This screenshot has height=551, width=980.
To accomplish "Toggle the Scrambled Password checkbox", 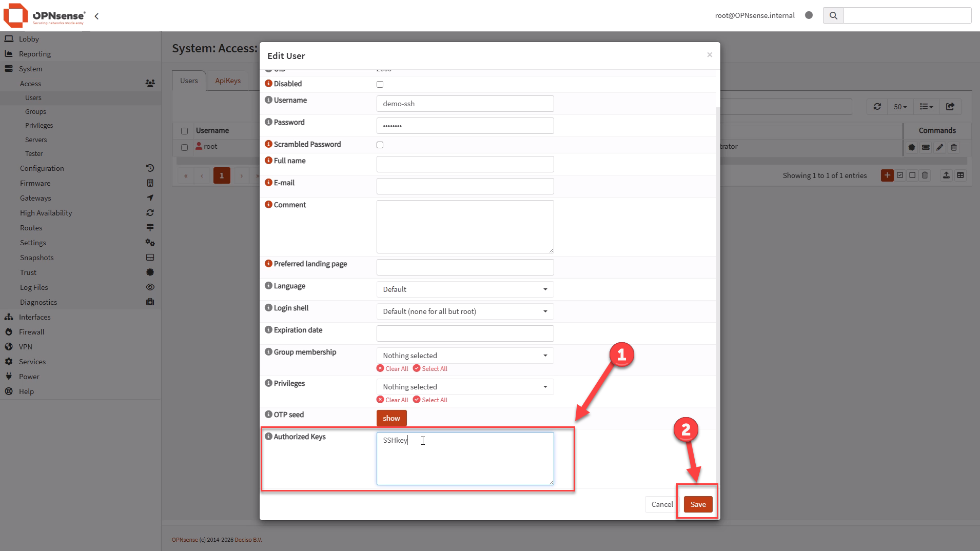I will point(380,145).
